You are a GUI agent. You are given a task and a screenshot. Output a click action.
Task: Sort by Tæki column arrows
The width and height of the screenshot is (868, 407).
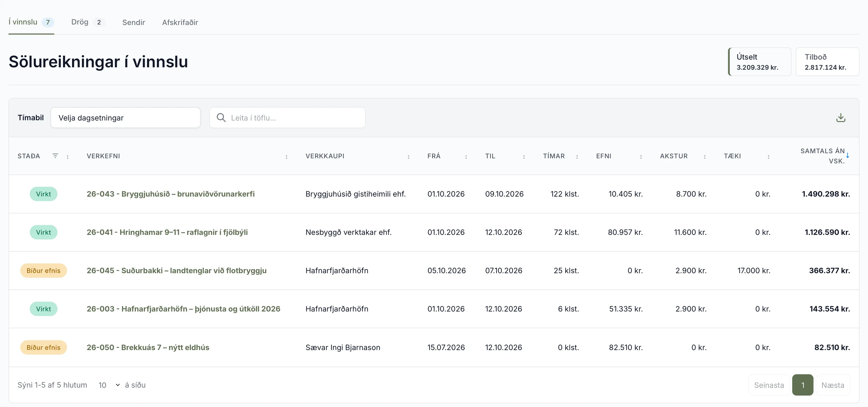(x=769, y=157)
